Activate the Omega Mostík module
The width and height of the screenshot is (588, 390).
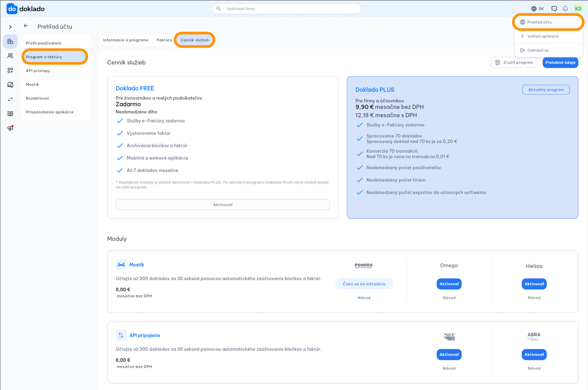click(x=449, y=284)
